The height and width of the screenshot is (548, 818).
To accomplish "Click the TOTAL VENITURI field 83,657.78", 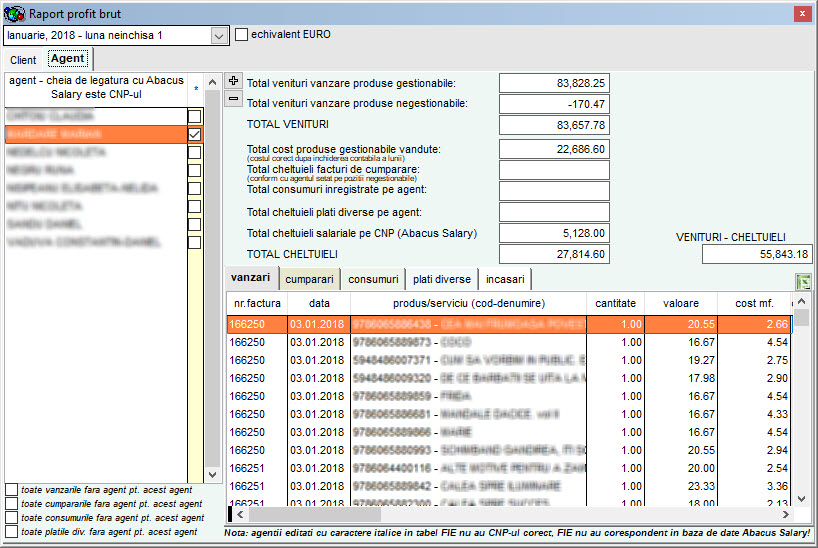I will [554, 125].
